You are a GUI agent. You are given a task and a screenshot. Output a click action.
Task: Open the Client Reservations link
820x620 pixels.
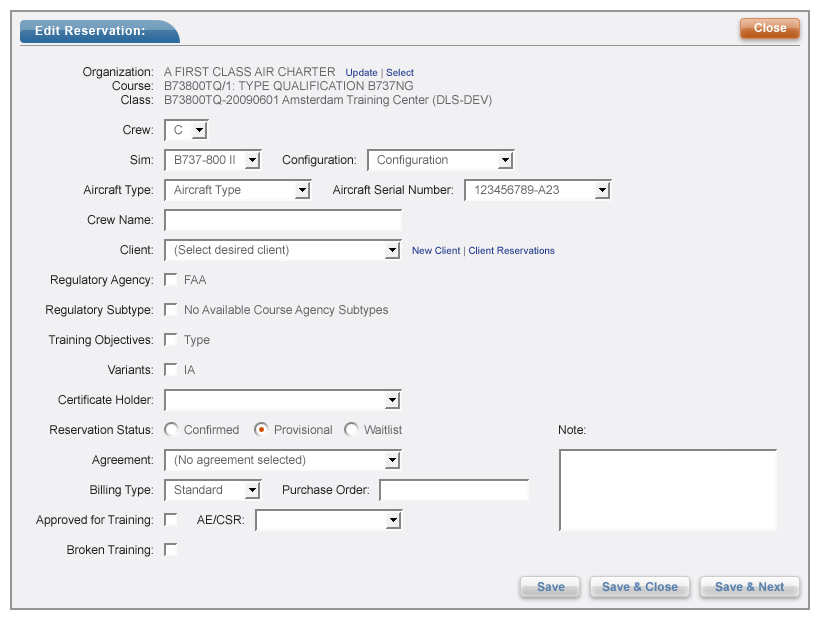(x=511, y=251)
